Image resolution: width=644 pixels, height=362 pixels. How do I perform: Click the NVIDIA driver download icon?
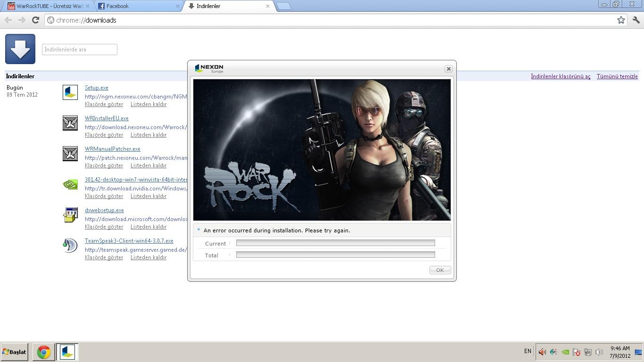click(70, 184)
